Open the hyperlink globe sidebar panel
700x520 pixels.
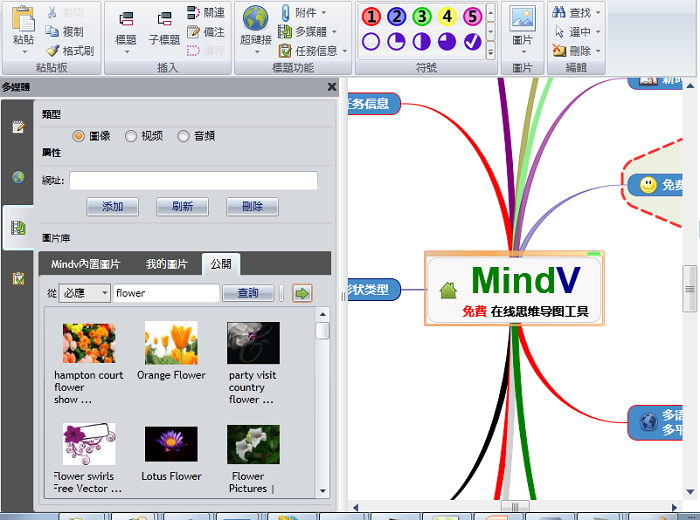pyautogui.click(x=18, y=177)
